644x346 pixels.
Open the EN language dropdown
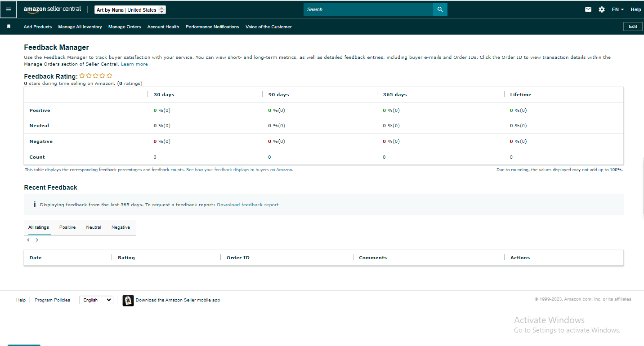point(618,9)
